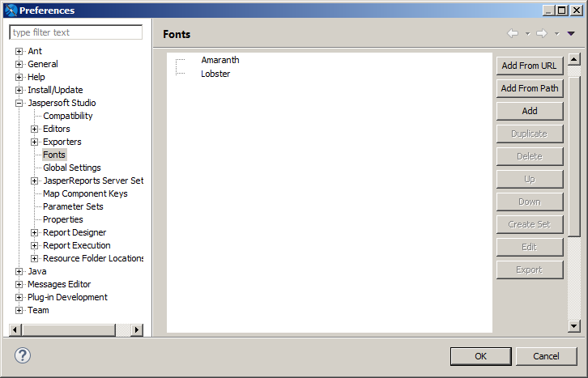Expand the Help tree node
The width and height of the screenshot is (588, 378).
pyautogui.click(x=19, y=77)
